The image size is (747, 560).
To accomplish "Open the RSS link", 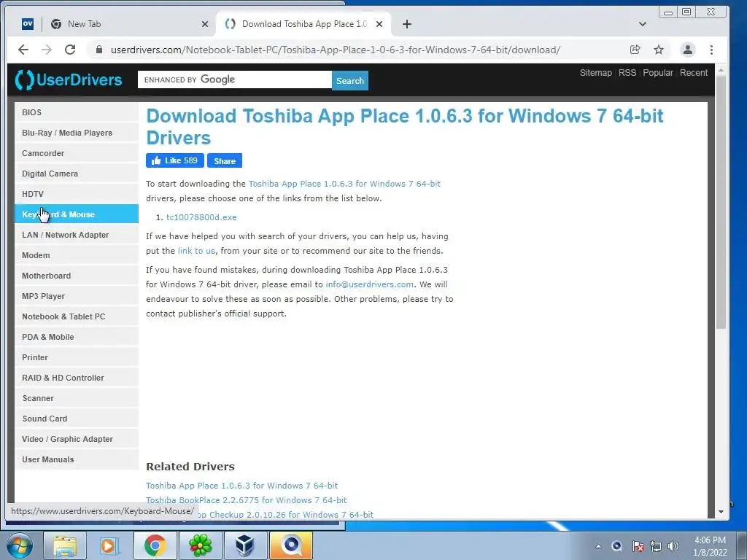I will point(627,73).
